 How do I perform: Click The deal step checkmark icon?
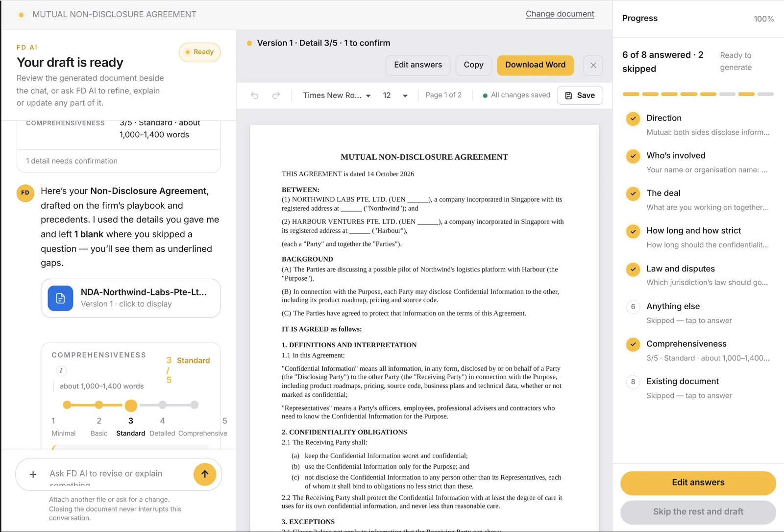[x=633, y=193]
